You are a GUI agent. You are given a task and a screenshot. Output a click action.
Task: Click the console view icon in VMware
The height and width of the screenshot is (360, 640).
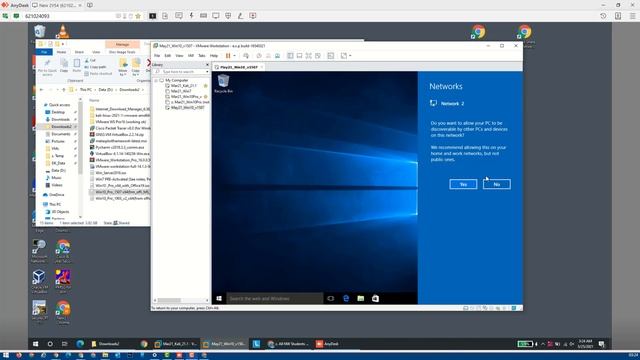(331, 56)
